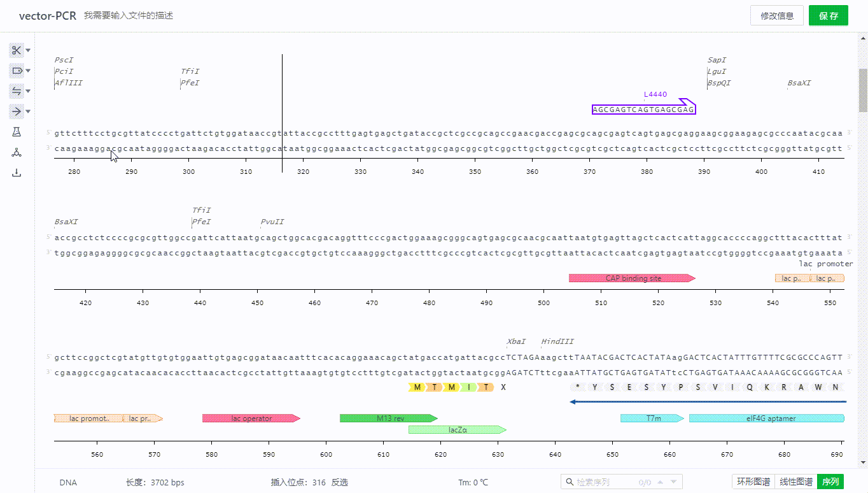Expand the scissors tool dropdown arrow
Screen dimensions: 868x493
[x=28, y=50]
